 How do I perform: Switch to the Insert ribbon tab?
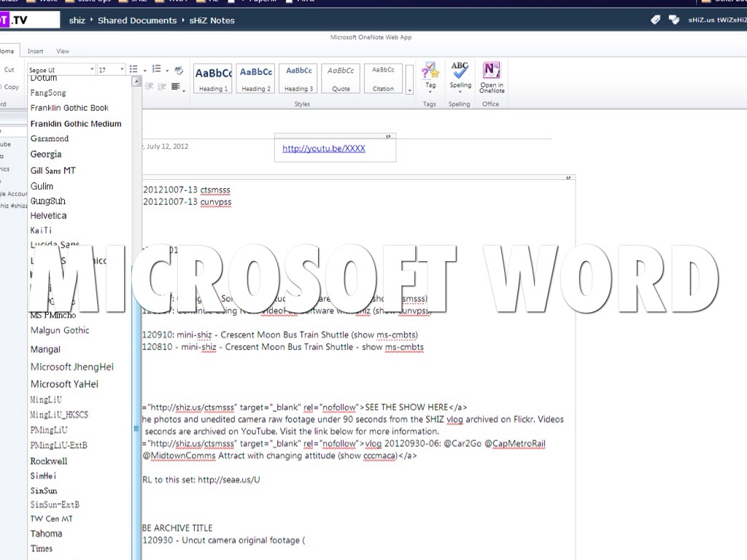click(x=36, y=51)
